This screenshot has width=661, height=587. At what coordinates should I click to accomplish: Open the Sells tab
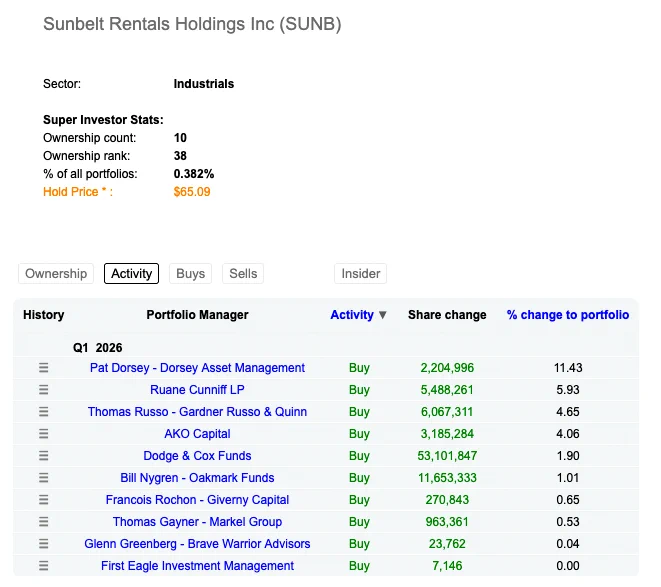click(x=243, y=274)
